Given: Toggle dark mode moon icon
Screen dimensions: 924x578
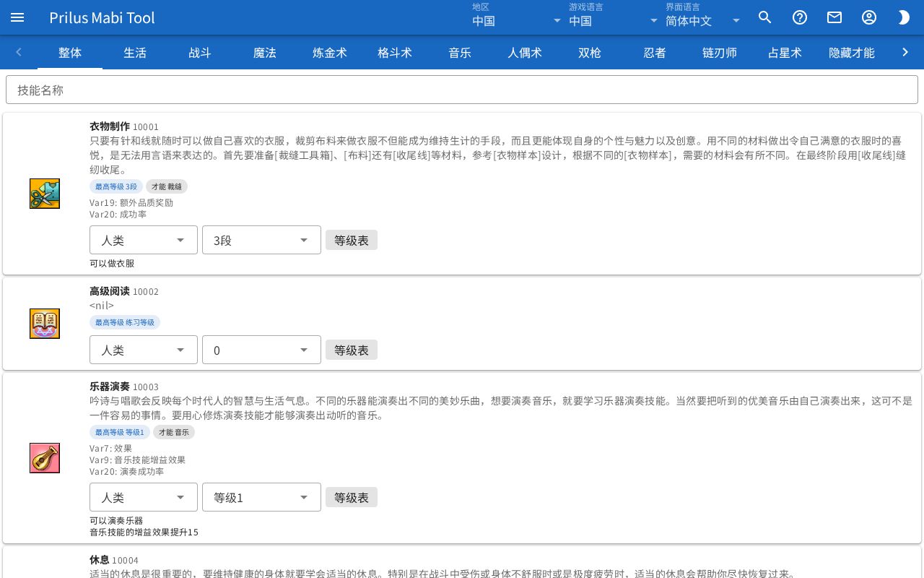Looking at the screenshot, I should click(x=904, y=17).
